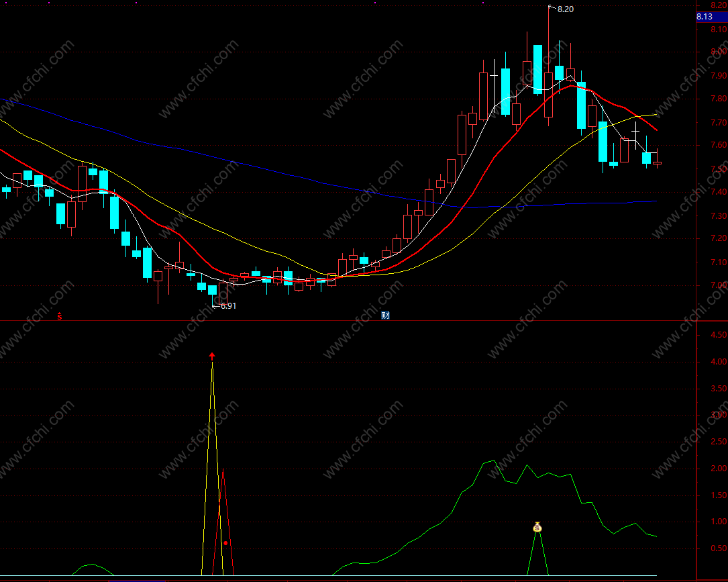Click the 4.00 indicator axis value
Viewport: 728px width, 582px height.
[719, 361]
